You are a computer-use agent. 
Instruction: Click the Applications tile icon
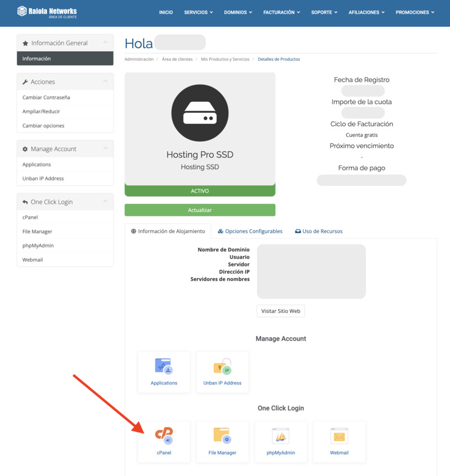[x=164, y=366]
